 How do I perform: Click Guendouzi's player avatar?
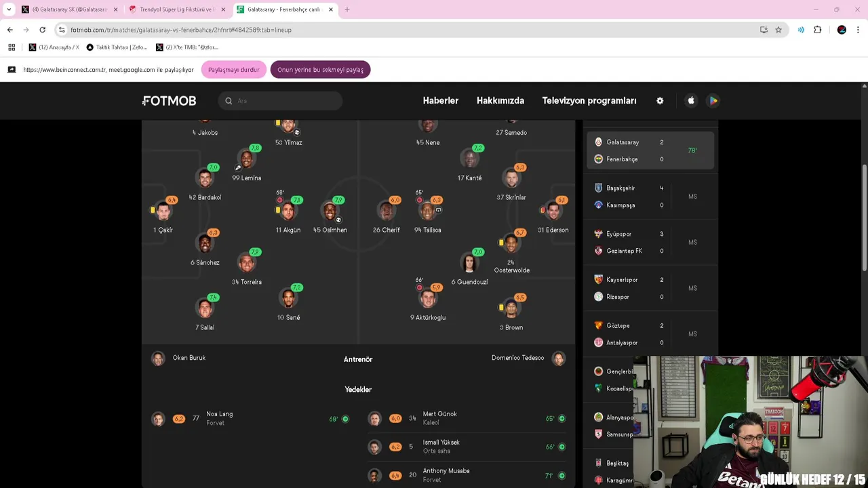click(x=469, y=263)
